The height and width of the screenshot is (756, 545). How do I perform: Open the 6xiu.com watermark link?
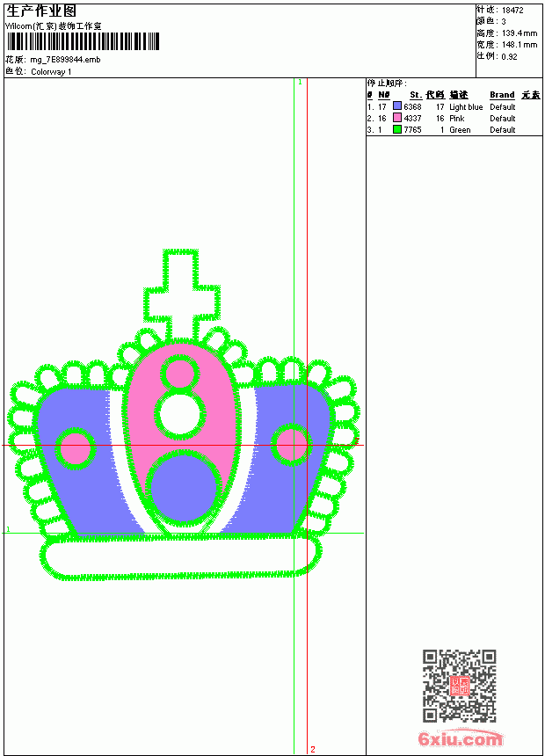click(x=461, y=738)
